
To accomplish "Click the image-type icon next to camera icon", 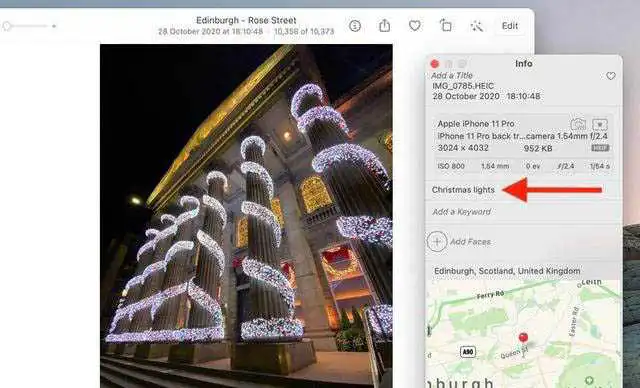I will click(600, 124).
